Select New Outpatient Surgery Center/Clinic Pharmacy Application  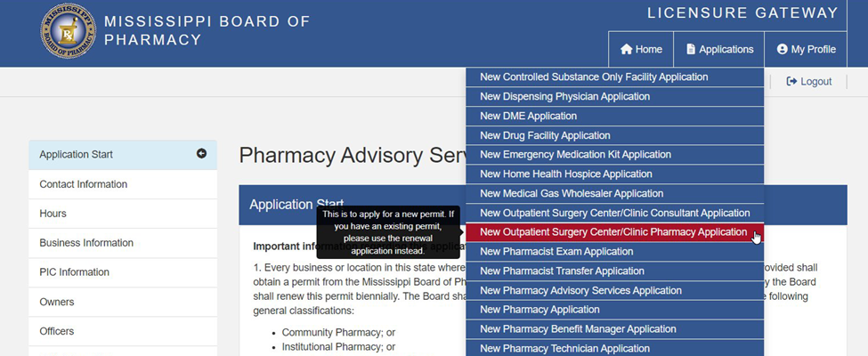614,232
